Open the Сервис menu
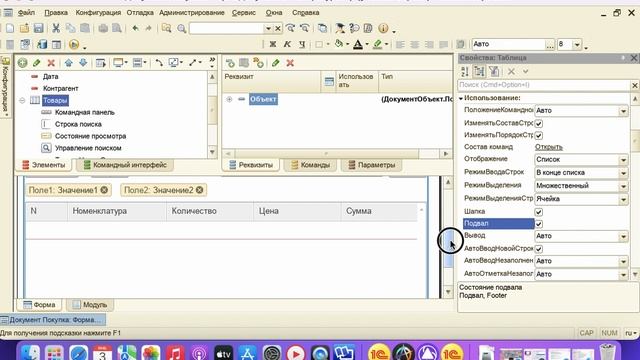Screen dimensions: 640x360 tap(244, 13)
